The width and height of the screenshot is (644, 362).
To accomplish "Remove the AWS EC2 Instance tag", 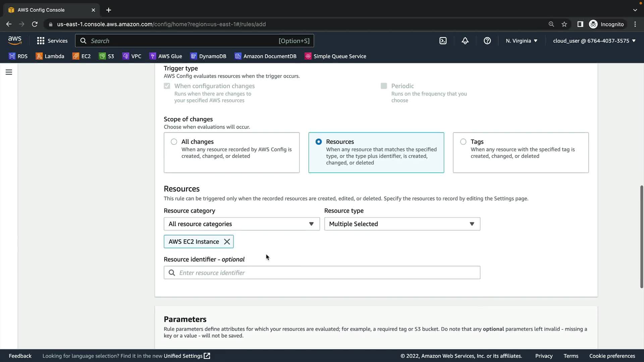I will point(227,242).
